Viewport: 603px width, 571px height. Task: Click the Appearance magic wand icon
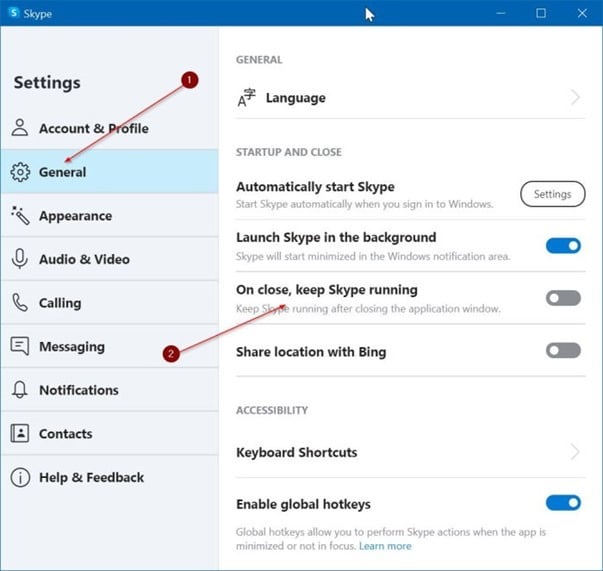(x=20, y=215)
